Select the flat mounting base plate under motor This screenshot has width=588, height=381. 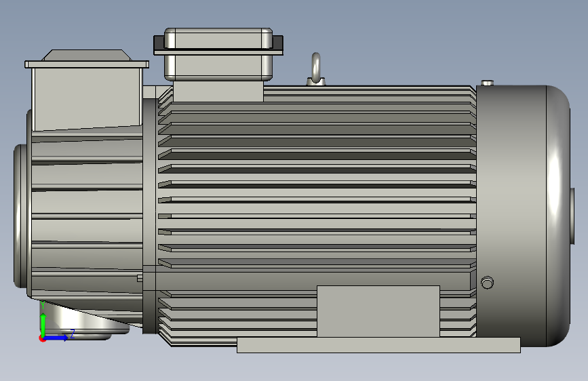378,344
